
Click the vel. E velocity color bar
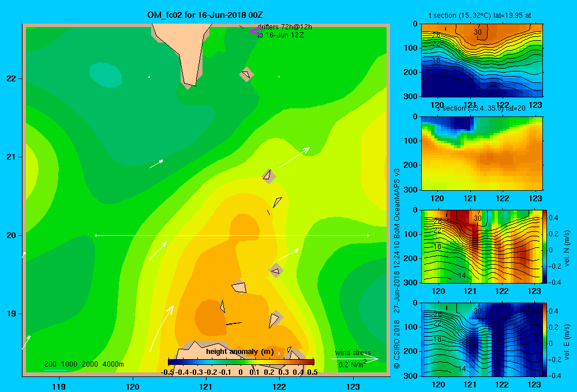click(x=545, y=340)
